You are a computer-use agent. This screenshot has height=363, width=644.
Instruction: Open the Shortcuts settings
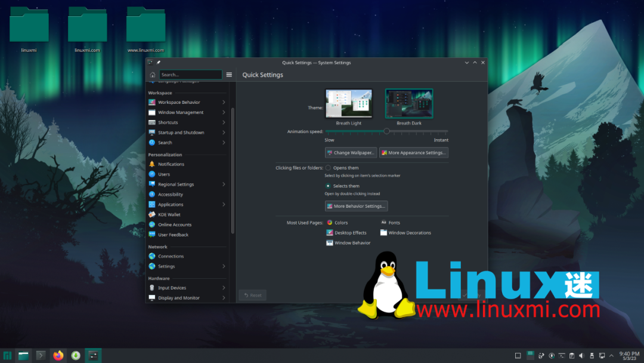[187, 122]
